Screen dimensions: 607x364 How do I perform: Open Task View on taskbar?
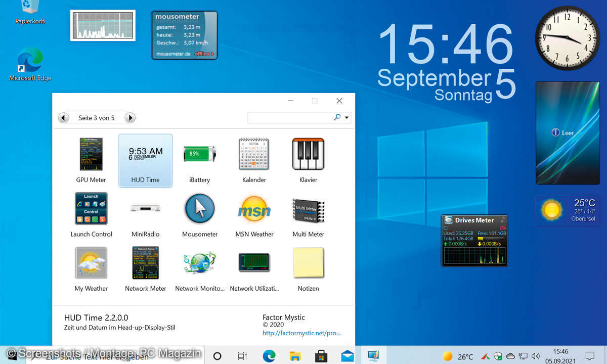pos(242,356)
